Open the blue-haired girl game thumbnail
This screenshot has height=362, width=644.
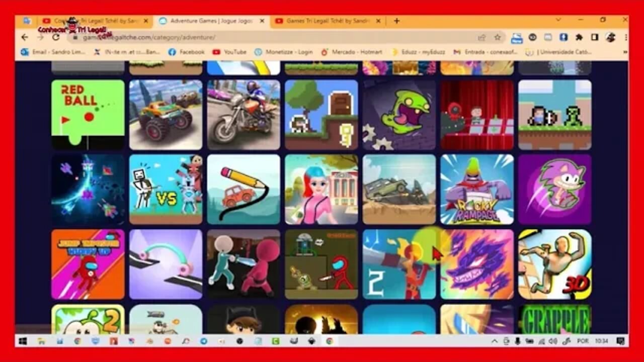click(x=321, y=189)
